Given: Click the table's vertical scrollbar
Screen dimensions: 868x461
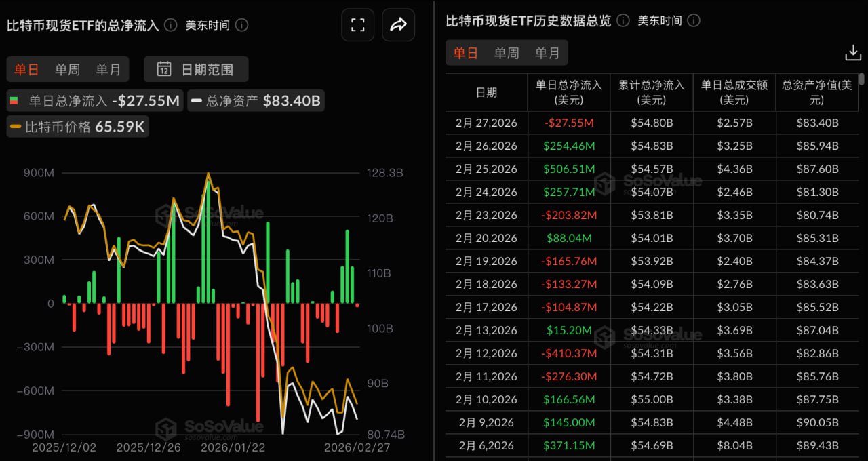Looking at the screenshot, I should (862, 79).
